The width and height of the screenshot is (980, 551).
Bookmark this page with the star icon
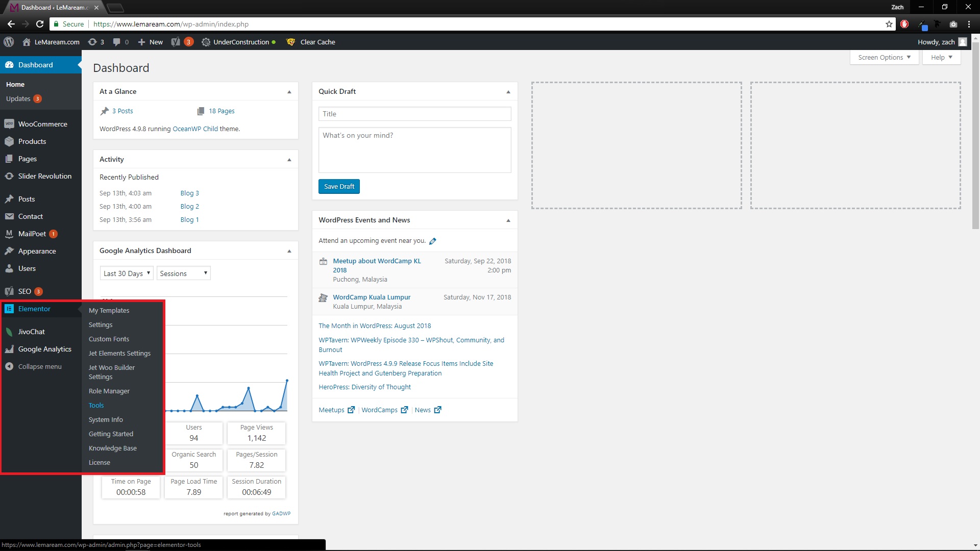click(889, 24)
